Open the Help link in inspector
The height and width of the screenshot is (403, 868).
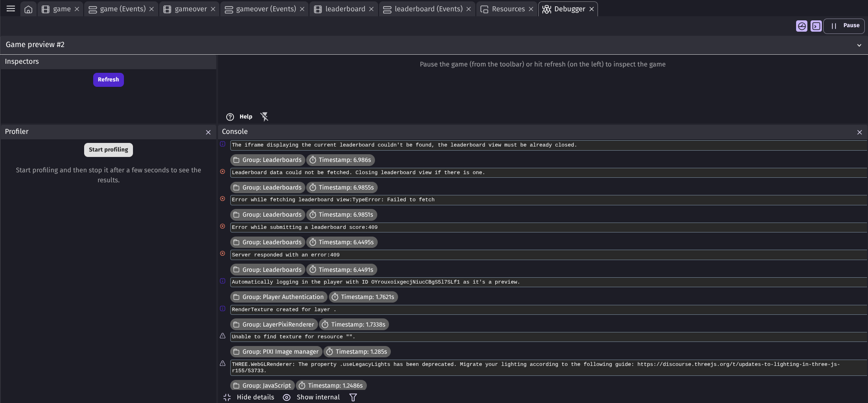tap(239, 117)
